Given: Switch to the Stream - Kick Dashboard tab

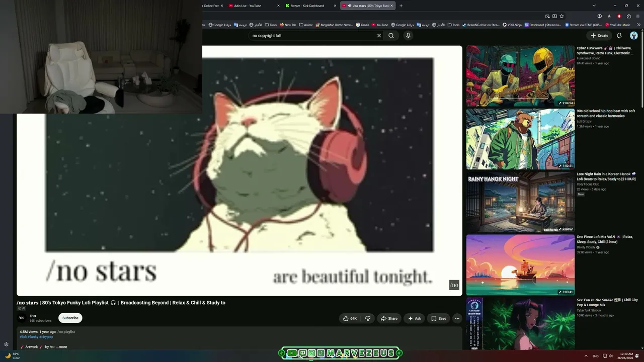Looking at the screenshot, I should pyautogui.click(x=311, y=6).
